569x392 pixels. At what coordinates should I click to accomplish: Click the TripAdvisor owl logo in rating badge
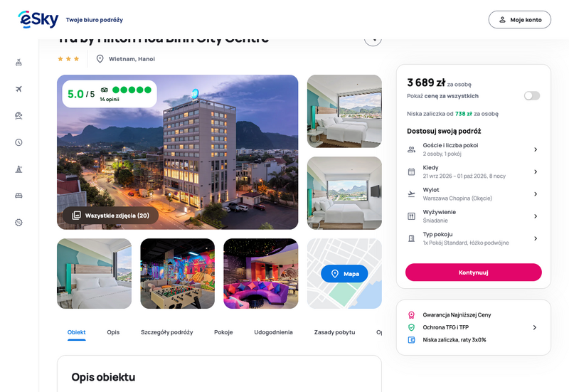pyautogui.click(x=105, y=90)
